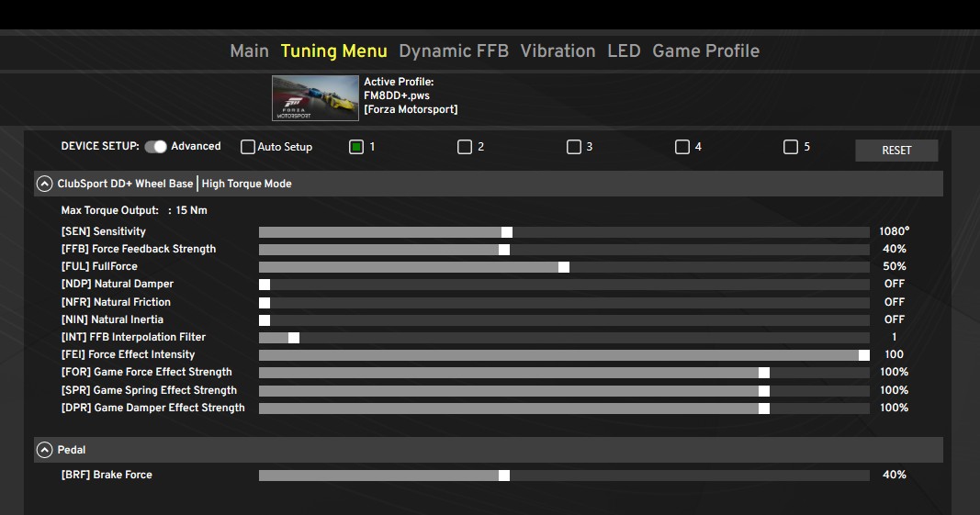Open the Main tab
The height and width of the screenshot is (515, 980).
(x=249, y=51)
